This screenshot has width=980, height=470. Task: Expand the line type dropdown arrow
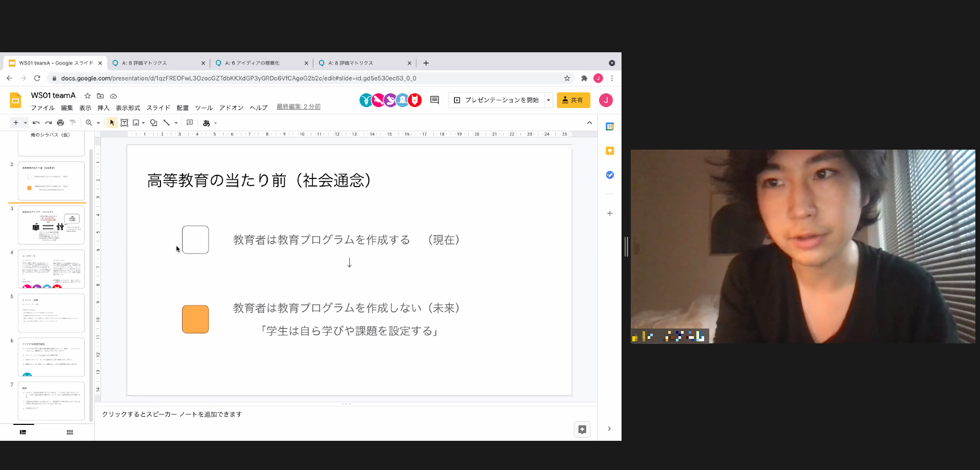pyautogui.click(x=176, y=123)
